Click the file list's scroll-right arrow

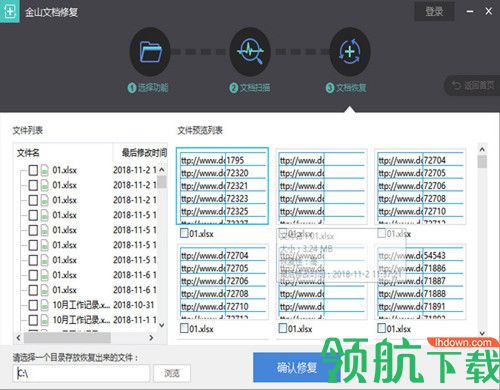click(x=151, y=338)
